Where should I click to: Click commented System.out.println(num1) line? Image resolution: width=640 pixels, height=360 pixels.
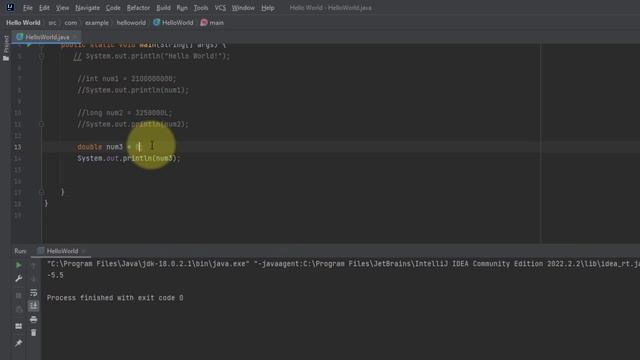pos(133,90)
